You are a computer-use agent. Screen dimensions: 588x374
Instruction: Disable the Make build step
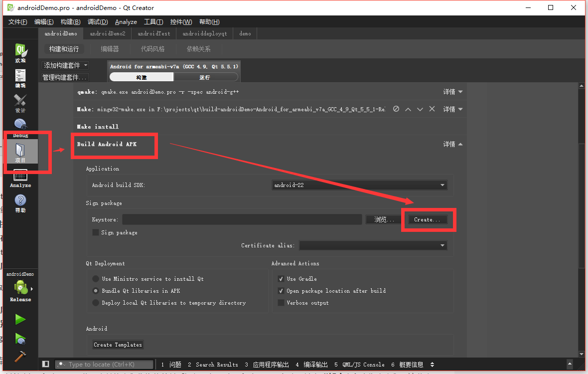click(396, 109)
